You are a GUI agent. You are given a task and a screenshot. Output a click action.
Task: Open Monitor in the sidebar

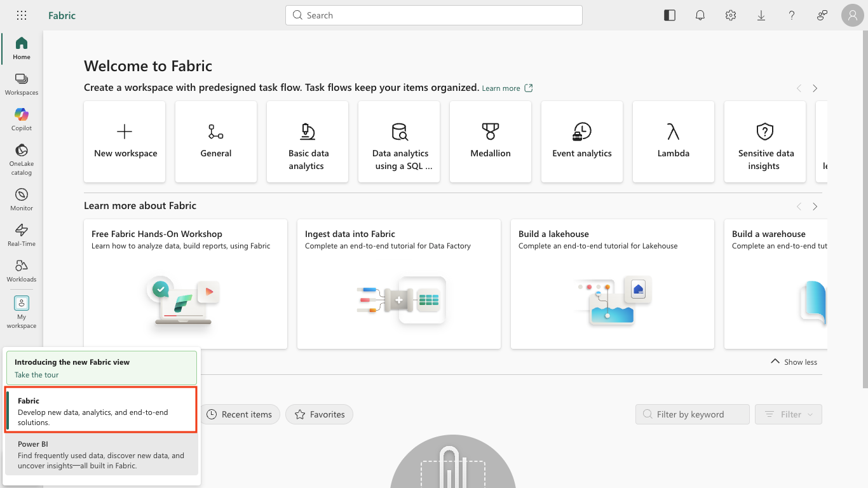tap(22, 200)
